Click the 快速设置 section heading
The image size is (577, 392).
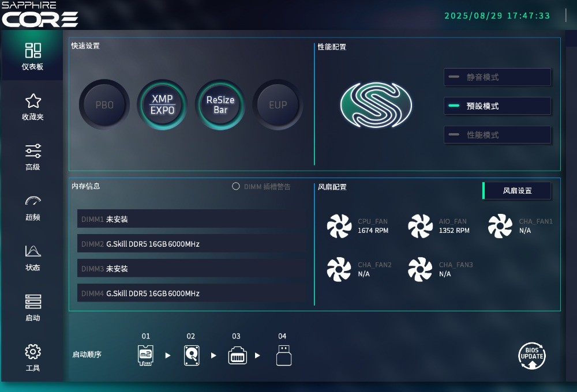click(85, 46)
